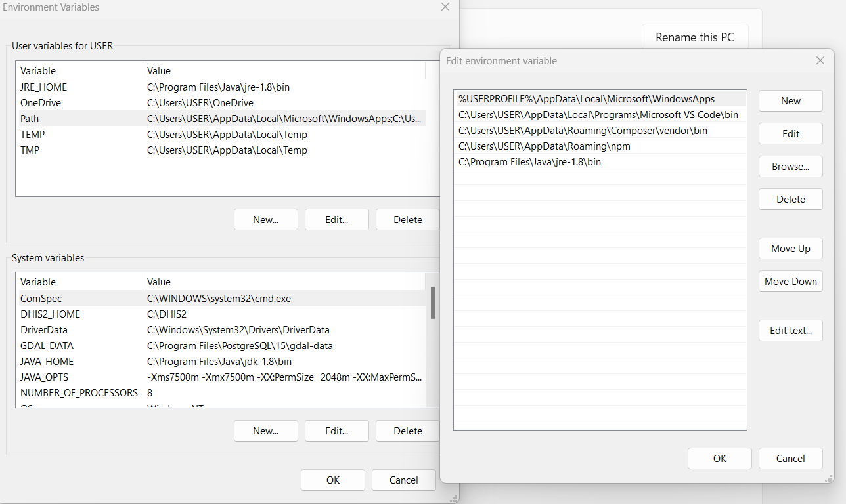Click the Rename this PC button

[694, 37]
